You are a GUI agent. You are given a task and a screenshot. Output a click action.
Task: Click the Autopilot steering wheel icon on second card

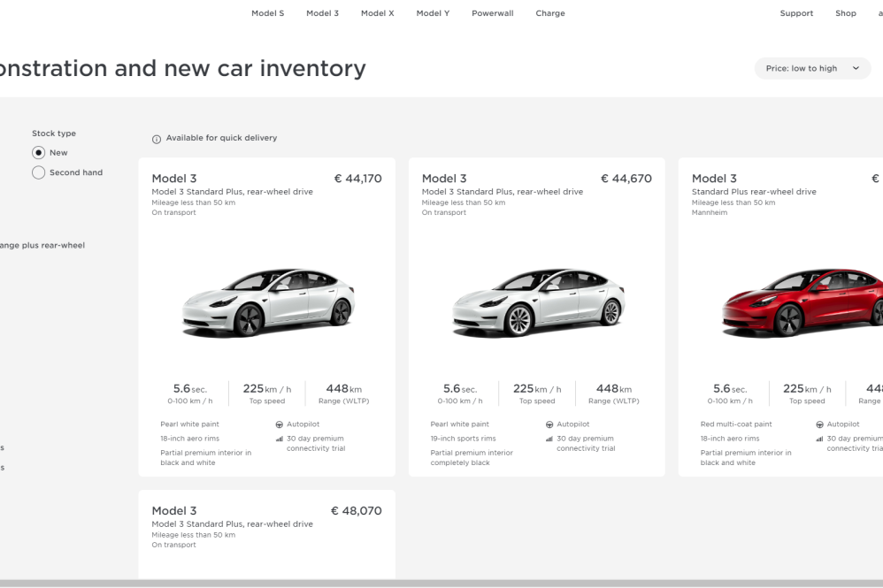pos(549,424)
